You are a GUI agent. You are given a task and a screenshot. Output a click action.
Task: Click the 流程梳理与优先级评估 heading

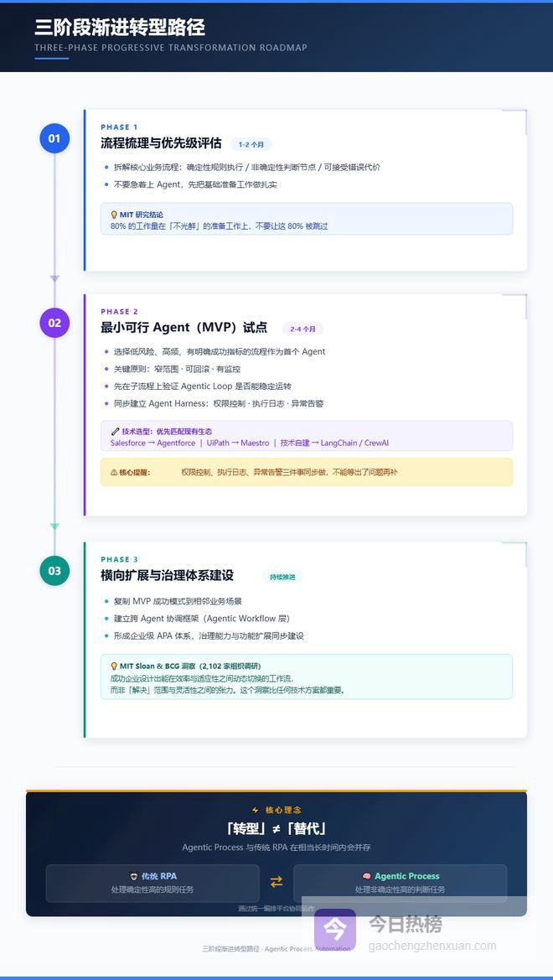161,143
